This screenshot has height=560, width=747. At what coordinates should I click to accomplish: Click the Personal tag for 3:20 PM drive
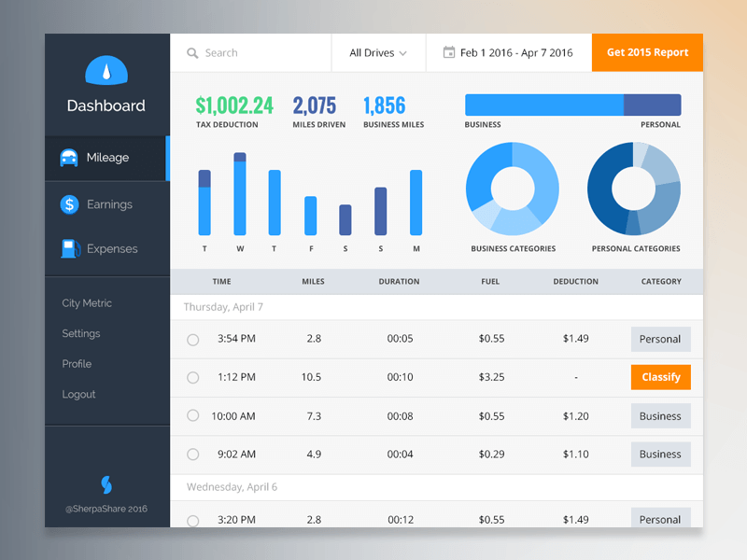661,518
